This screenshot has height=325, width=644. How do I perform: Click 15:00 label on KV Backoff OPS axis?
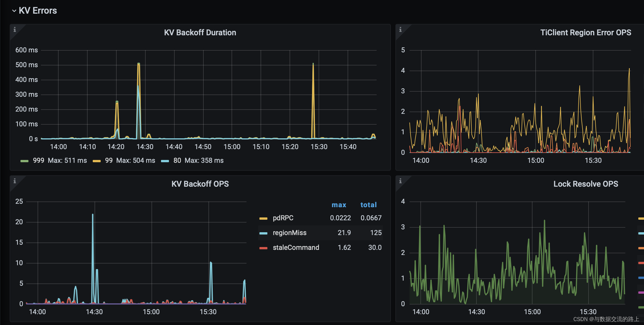pos(151,312)
